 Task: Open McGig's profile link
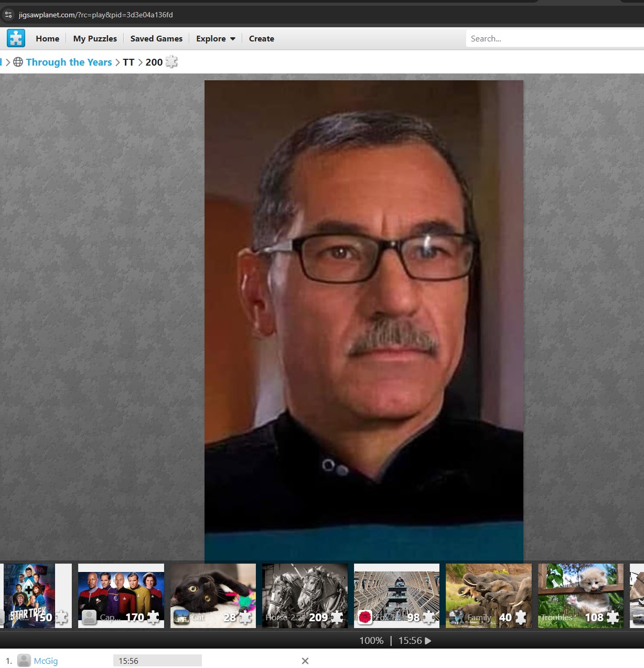[x=46, y=661]
